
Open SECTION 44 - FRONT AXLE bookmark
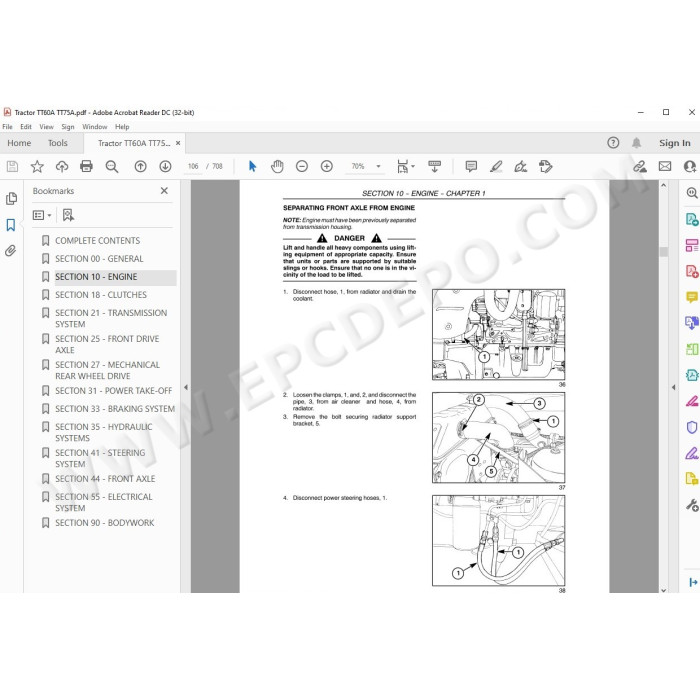point(105,479)
